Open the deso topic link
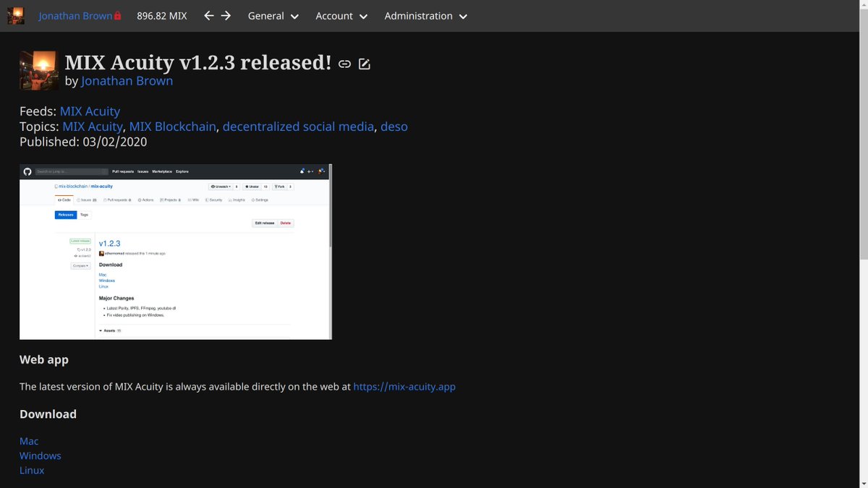Image resolution: width=868 pixels, height=488 pixels. point(394,127)
